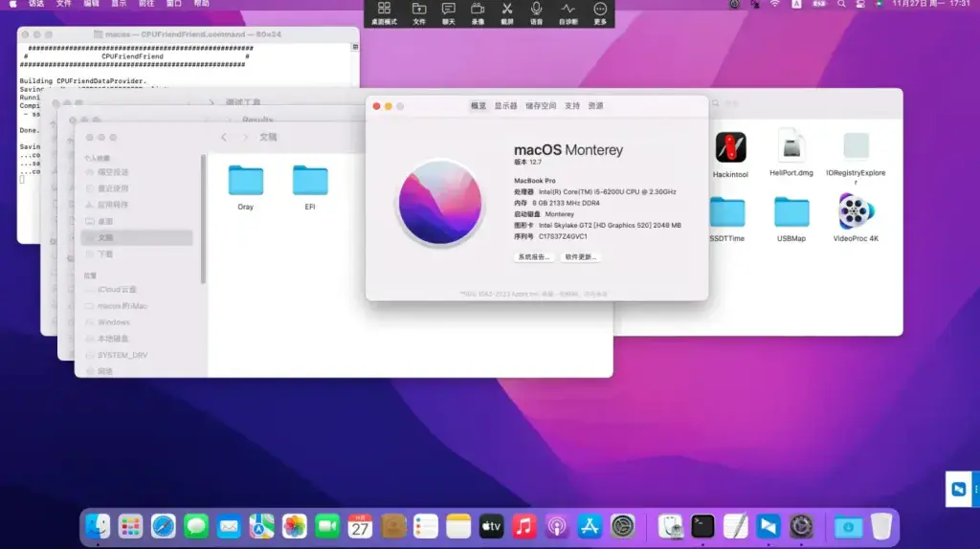Launch Apple TV from the Dock
Screen dimensions: 980x549
pos(491,526)
